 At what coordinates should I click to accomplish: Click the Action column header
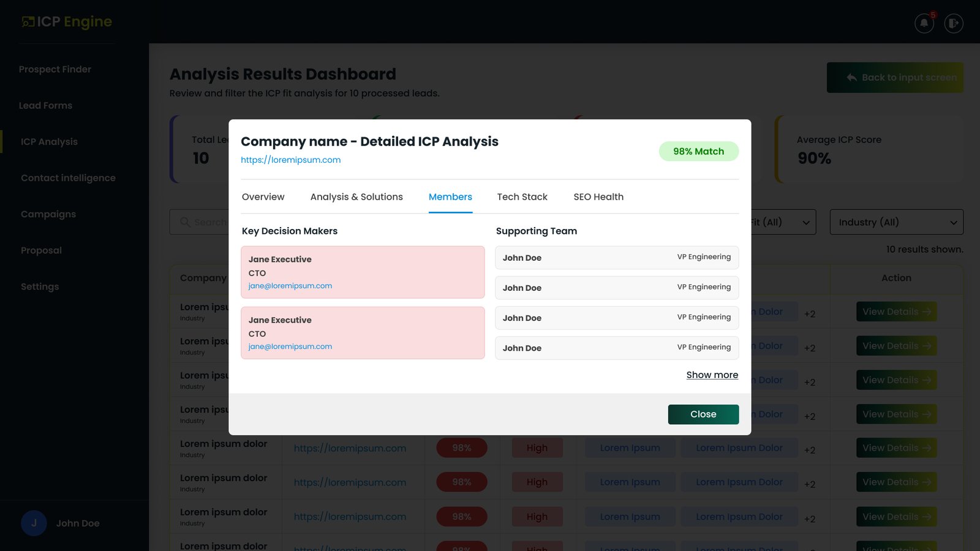(x=896, y=278)
